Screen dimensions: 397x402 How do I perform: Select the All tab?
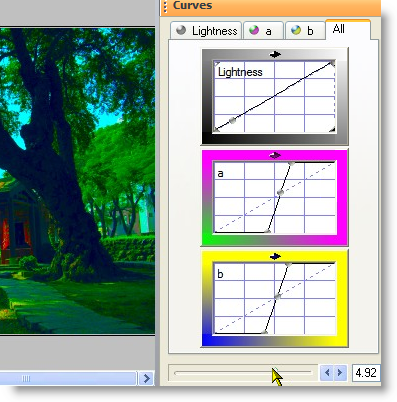[348, 29]
